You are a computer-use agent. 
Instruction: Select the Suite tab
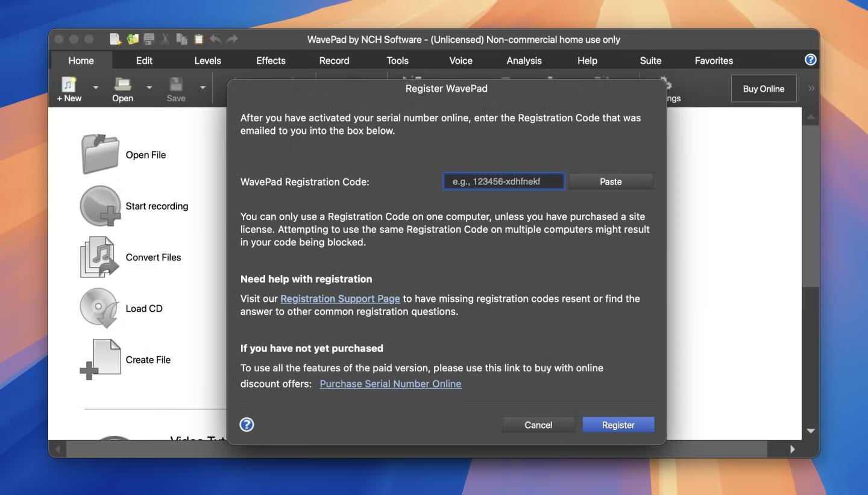pos(650,60)
